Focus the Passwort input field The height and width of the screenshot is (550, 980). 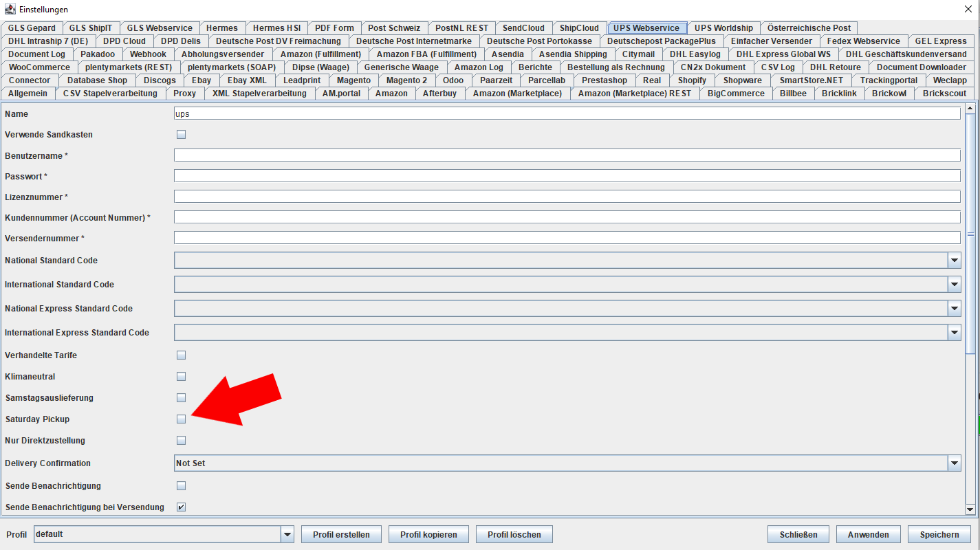coord(567,176)
